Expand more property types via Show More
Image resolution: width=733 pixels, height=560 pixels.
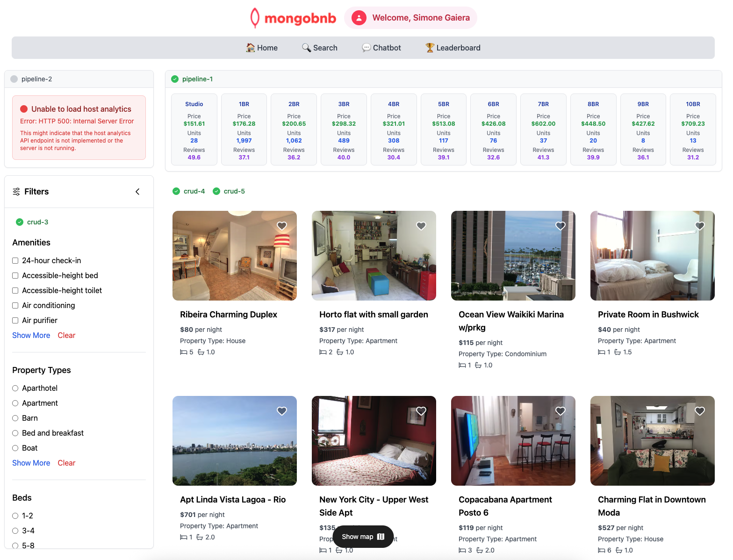(31, 463)
